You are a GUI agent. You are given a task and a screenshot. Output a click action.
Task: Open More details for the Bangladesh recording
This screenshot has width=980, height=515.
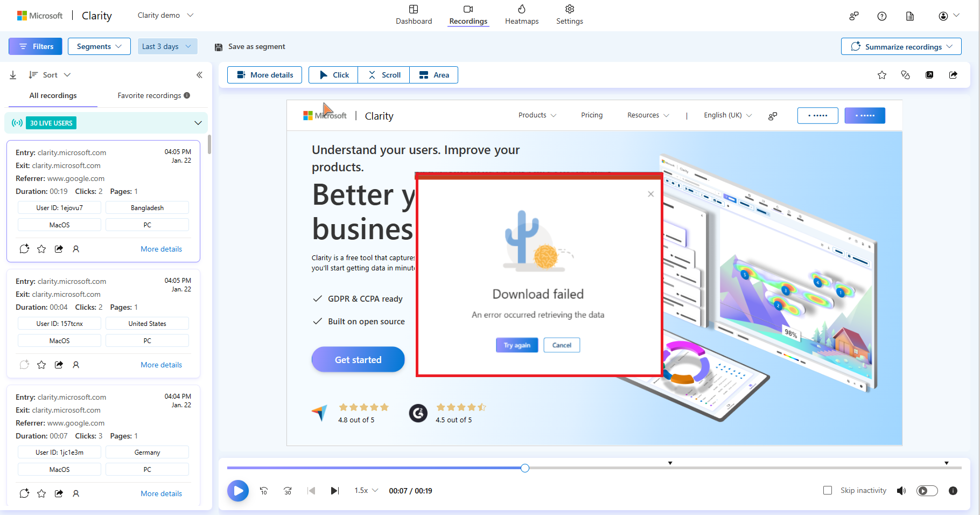click(x=161, y=249)
